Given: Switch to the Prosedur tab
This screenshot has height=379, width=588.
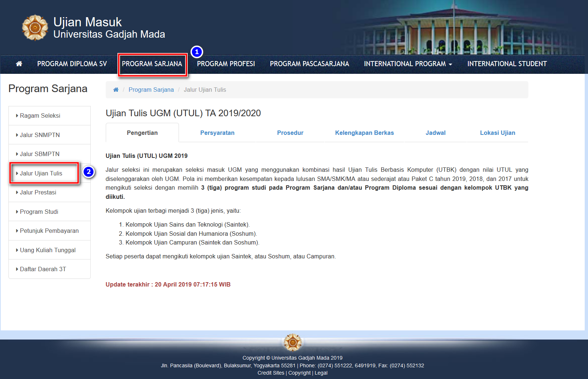Looking at the screenshot, I should [290, 133].
